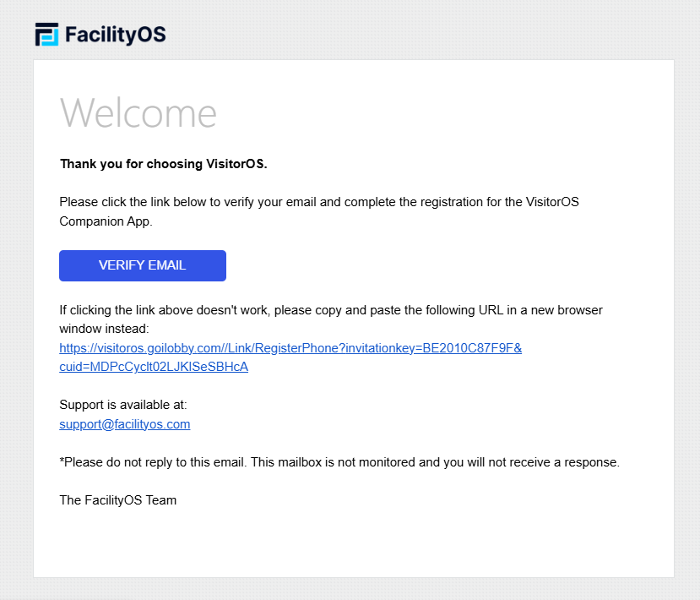The height and width of the screenshot is (600, 700).
Task: Click the FacilityOS logo icon
Action: click(47, 35)
